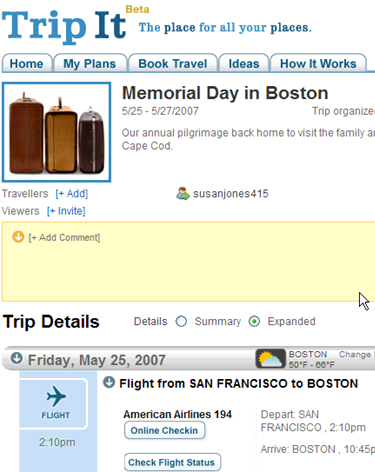Invite viewers with [+ Invite] link
Image resolution: width=375 pixels, height=472 pixels.
click(x=66, y=211)
